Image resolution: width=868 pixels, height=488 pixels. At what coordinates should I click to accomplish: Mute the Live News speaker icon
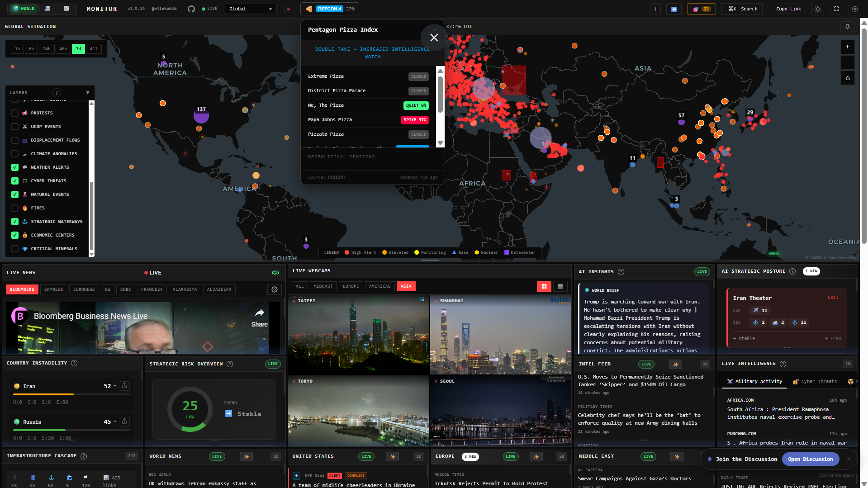pyautogui.click(x=275, y=273)
